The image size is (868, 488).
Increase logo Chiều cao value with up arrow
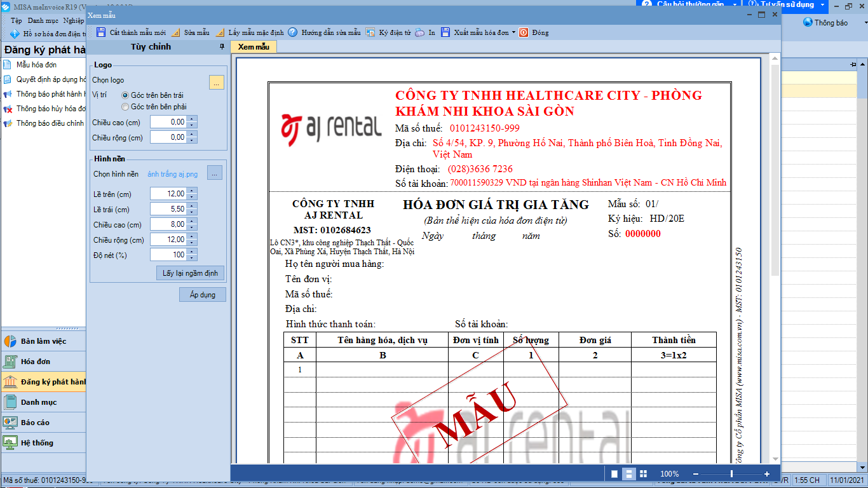[192, 119]
